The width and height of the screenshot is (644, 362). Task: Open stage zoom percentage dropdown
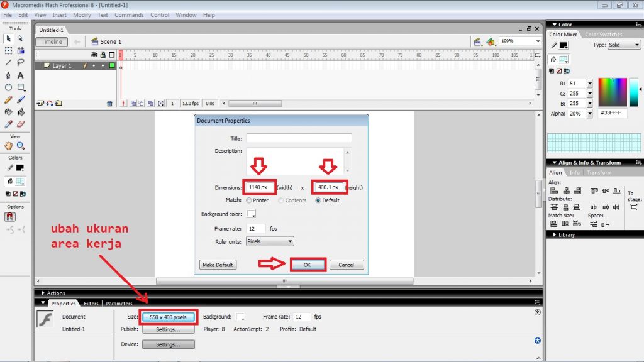coord(538,41)
